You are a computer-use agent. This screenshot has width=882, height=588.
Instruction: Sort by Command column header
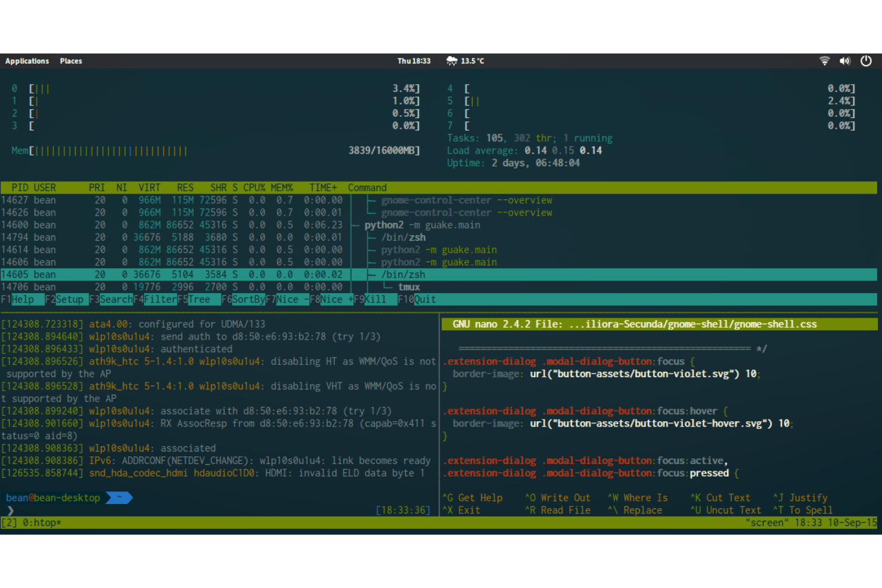click(x=367, y=188)
